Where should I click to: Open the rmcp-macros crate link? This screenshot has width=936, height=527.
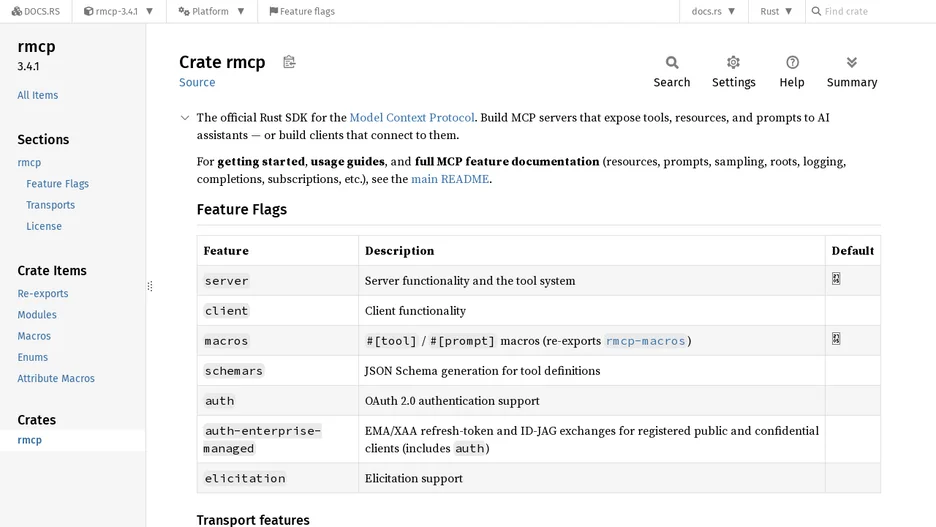tap(645, 341)
